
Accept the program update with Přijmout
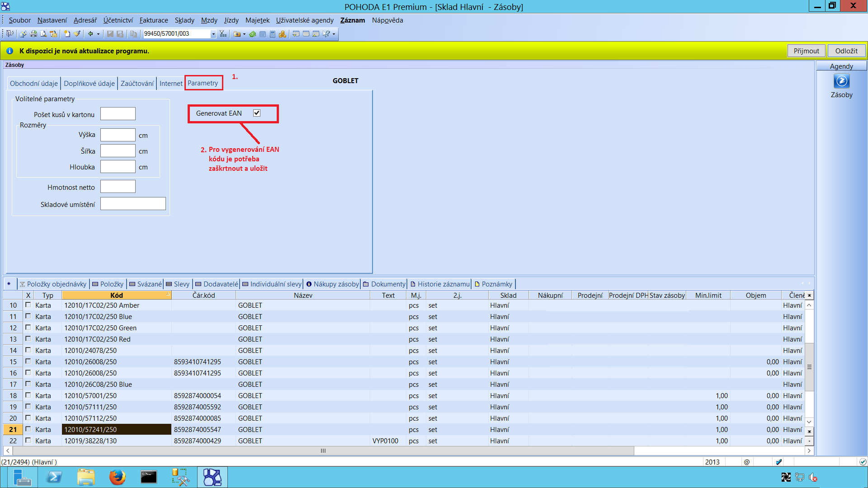point(807,51)
